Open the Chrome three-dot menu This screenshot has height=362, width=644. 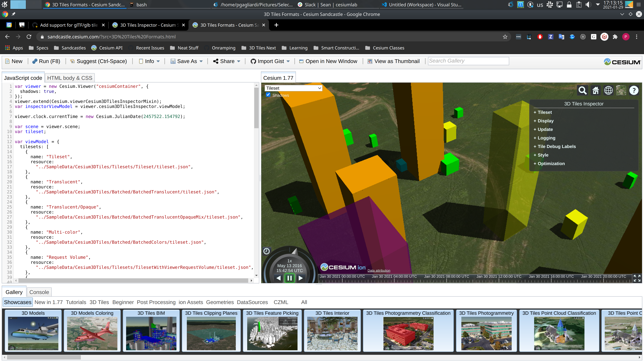click(x=636, y=37)
